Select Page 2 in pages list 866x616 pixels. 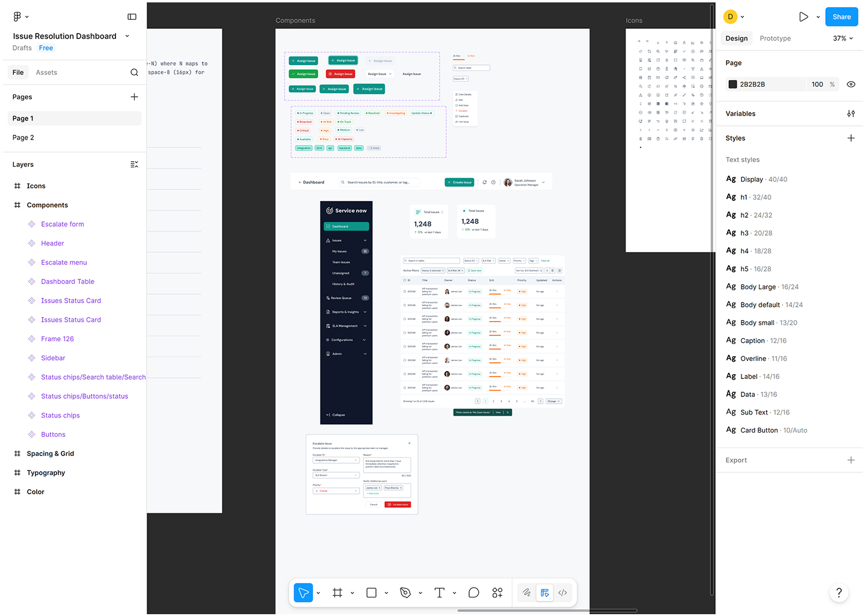coord(75,138)
